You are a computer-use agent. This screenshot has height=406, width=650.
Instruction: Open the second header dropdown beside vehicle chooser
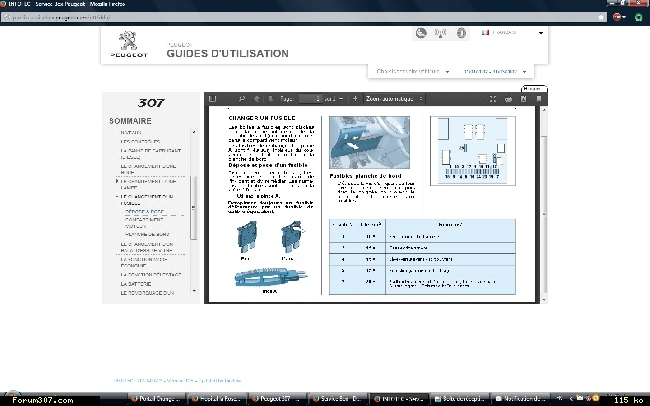pyautogui.click(x=495, y=71)
